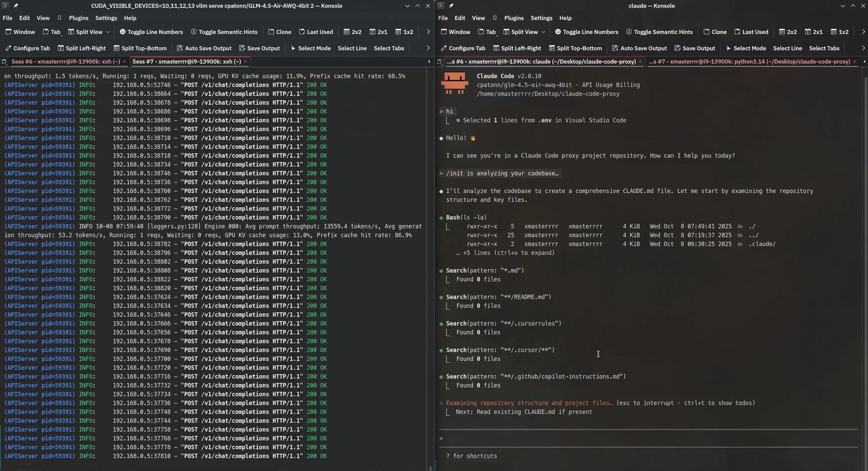Open Plugins menu in left Konsole window
Viewport: 868px width, 471px height.
[x=79, y=18]
